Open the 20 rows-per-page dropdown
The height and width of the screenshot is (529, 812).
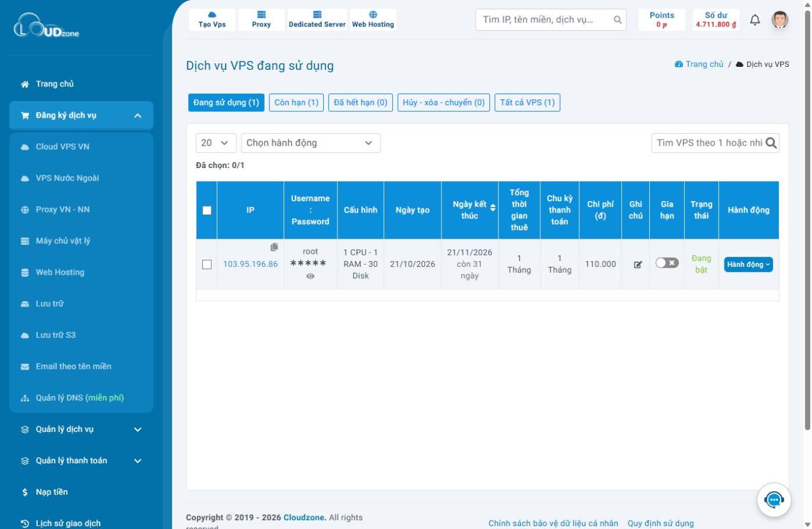pos(216,143)
